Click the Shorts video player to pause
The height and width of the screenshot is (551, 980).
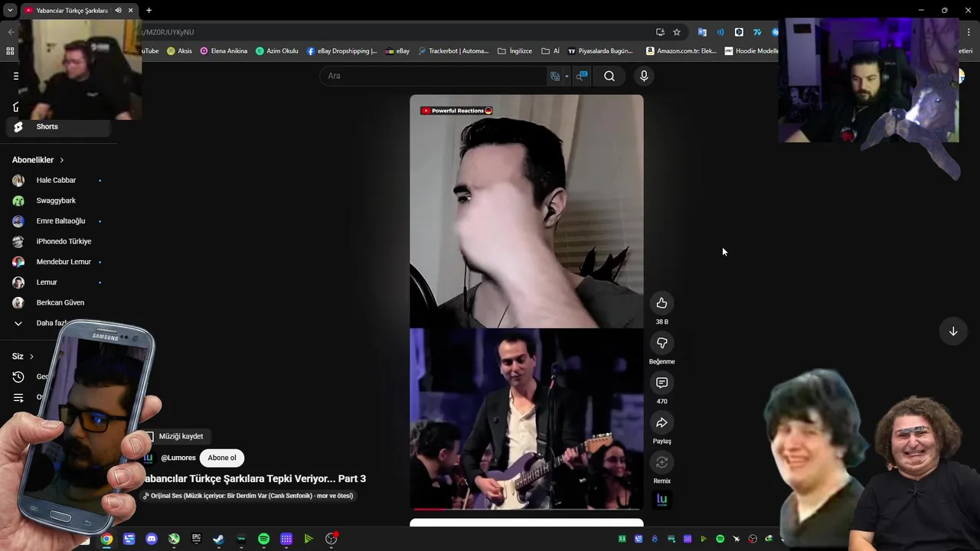point(527,302)
